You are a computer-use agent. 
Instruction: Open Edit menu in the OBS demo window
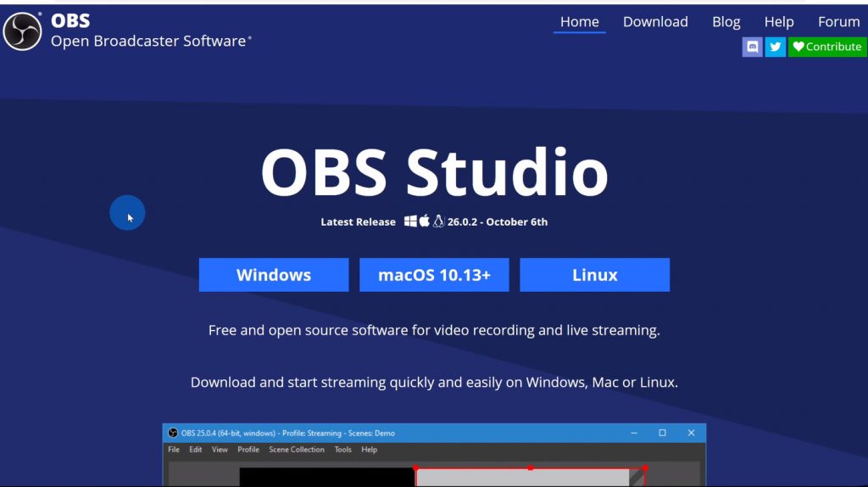tap(196, 450)
